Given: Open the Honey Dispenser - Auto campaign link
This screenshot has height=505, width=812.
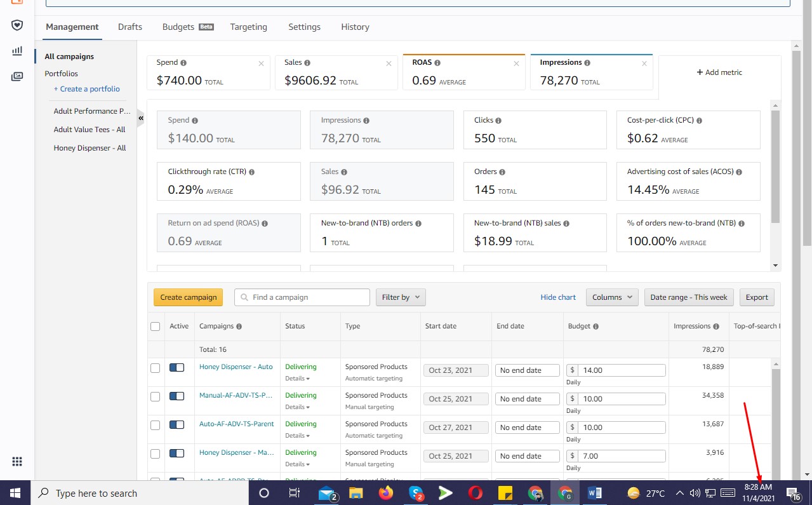Looking at the screenshot, I should pyautogui.click(x=236, y=367).
